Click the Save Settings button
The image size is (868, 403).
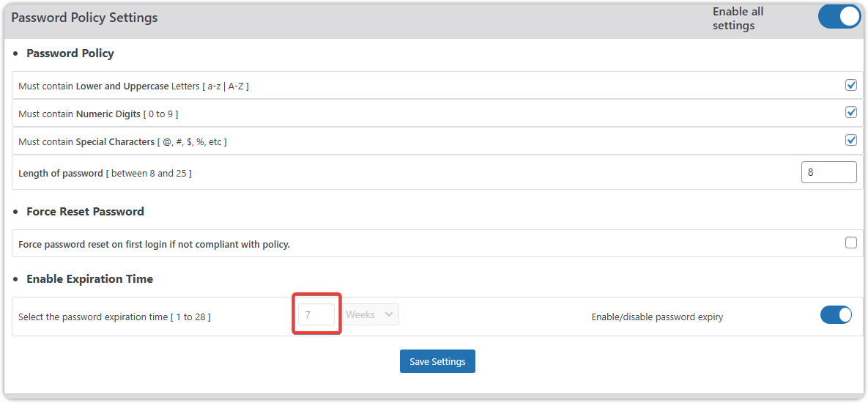tap(437, 361)
